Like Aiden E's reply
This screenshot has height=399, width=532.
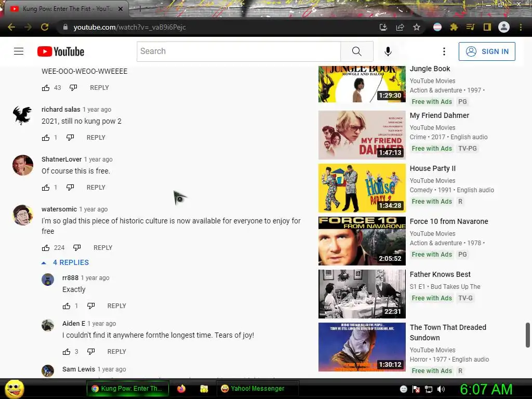66,352
